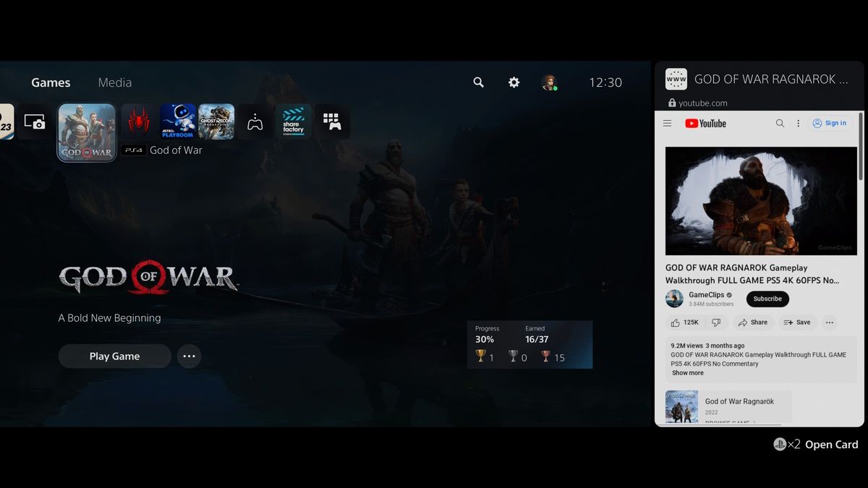
Task: Click the Share button
Action: 754,322
